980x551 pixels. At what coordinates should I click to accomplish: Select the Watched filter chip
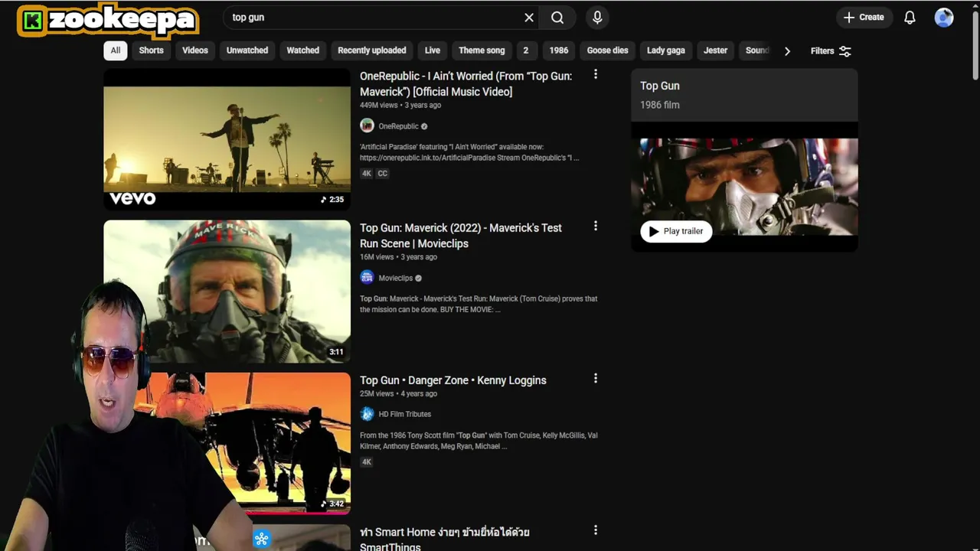tap(302, 51)
